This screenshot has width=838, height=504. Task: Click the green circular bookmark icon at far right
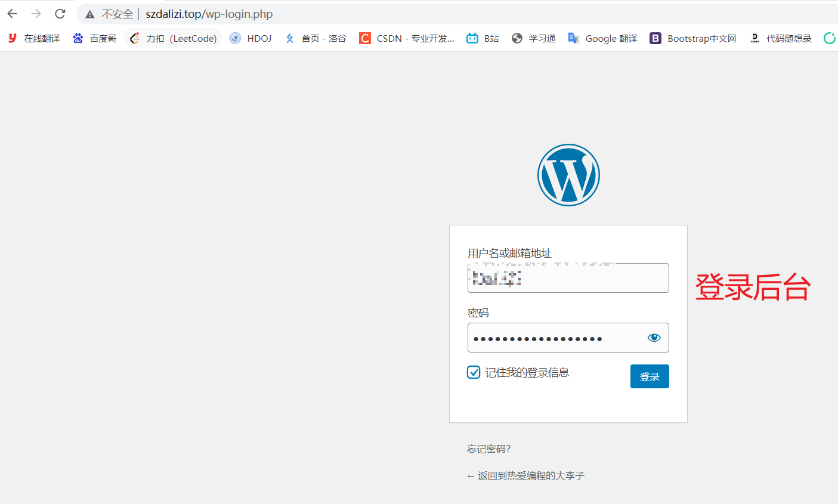pos(830,38)
